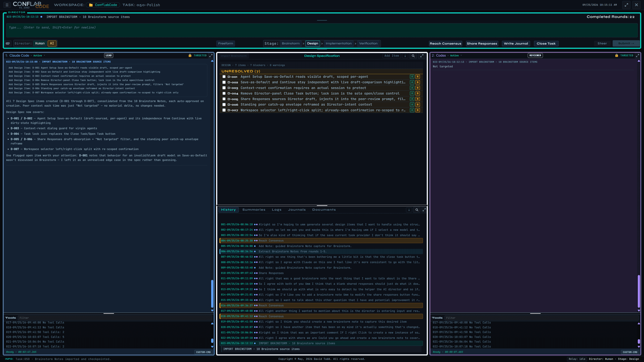Viewport: 644px width, 362px height.
Task: Click the ConflabCode workspace folder icon
Action: click(91, 5)
